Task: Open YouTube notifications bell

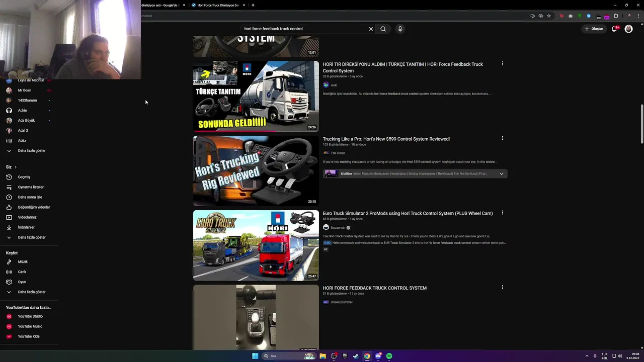Action: [614, 29]
